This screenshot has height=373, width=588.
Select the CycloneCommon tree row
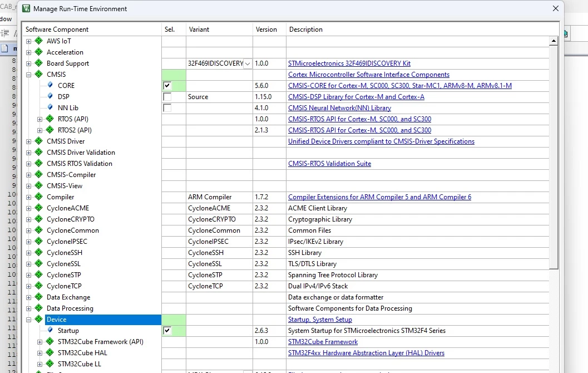tap(72, 230)
